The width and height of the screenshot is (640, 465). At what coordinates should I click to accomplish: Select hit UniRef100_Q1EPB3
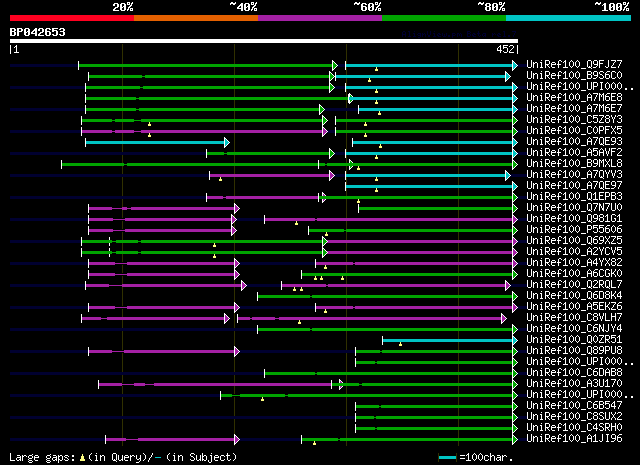point(574,197)
